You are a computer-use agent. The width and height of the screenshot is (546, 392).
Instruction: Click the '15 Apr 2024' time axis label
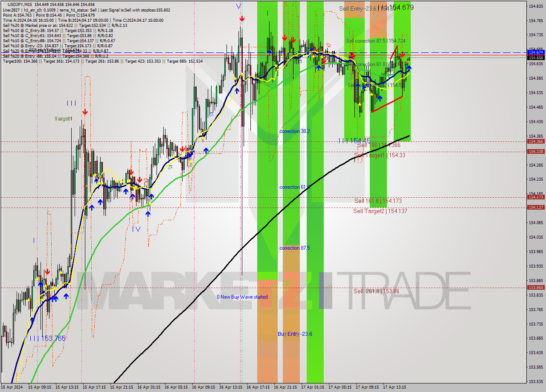[x=13, y=387]
